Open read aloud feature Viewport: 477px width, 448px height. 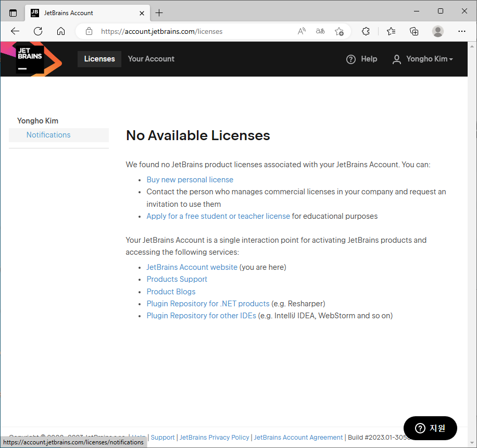click(302, 31)
